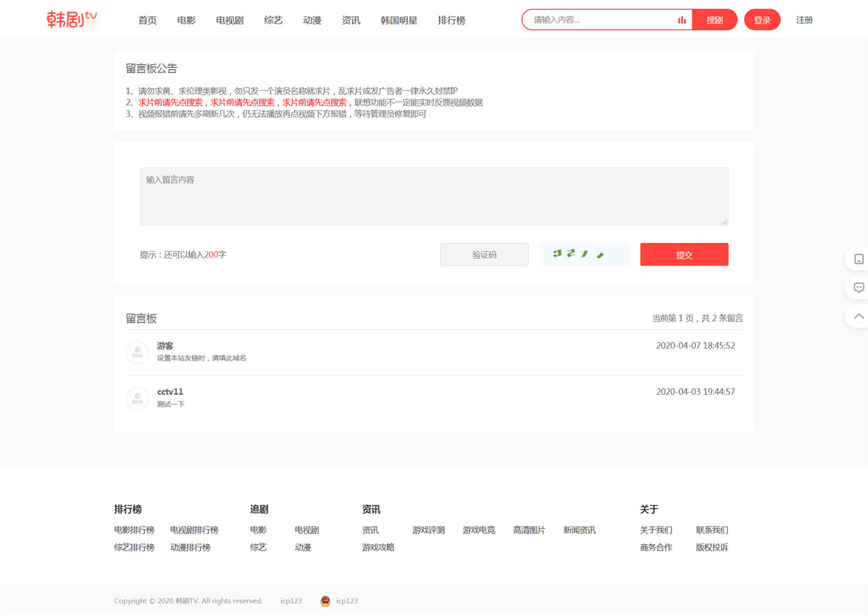The height and width of the screenshot is (616, 868).
Task: Click timestamp 2020-04-07 18:45:52
Action: click(x=696, y=346)
